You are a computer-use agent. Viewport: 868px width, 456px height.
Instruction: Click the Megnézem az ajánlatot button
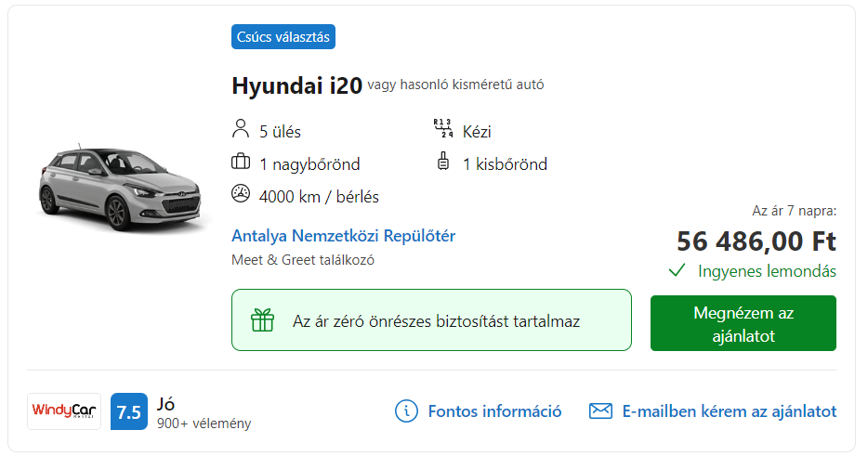(743, 323)
